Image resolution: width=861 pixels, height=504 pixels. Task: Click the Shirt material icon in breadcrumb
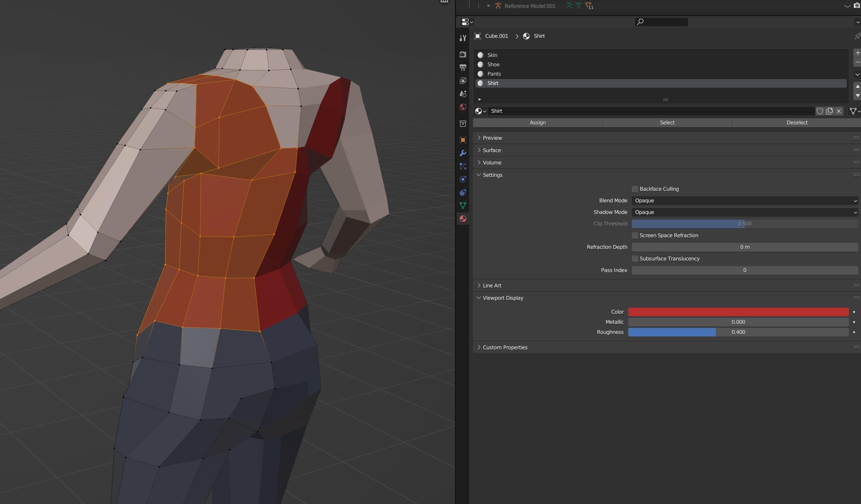coord(526,36)
